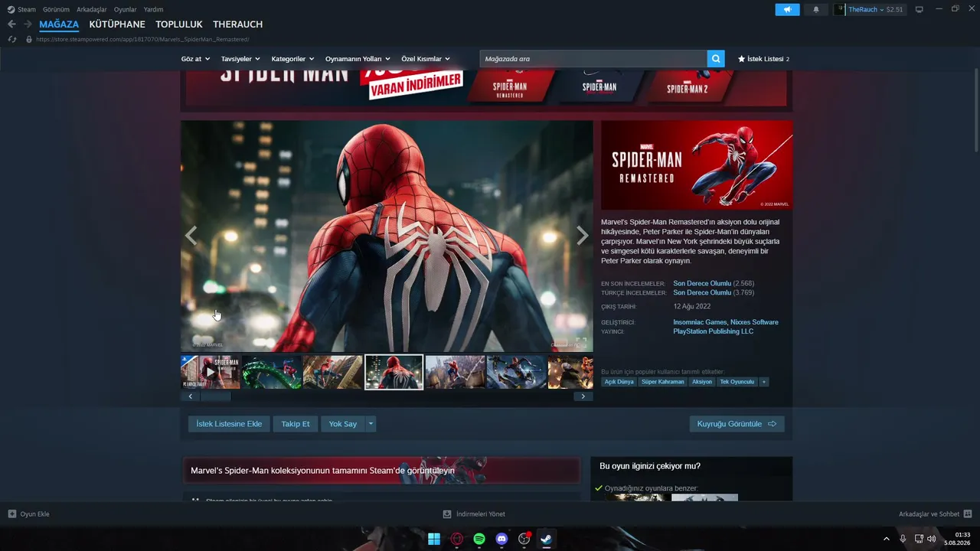
Task: Add more tags with the plus button
Action: pos(763,382)
